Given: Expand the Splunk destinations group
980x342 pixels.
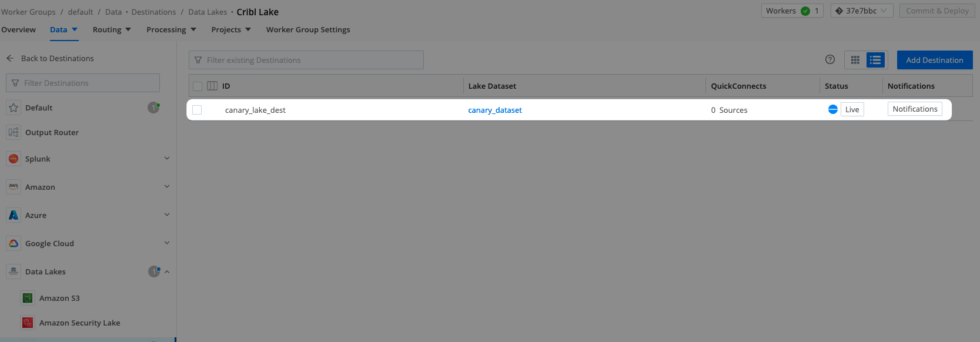Looking at the screenshot, I should click(x=166, y=159).
